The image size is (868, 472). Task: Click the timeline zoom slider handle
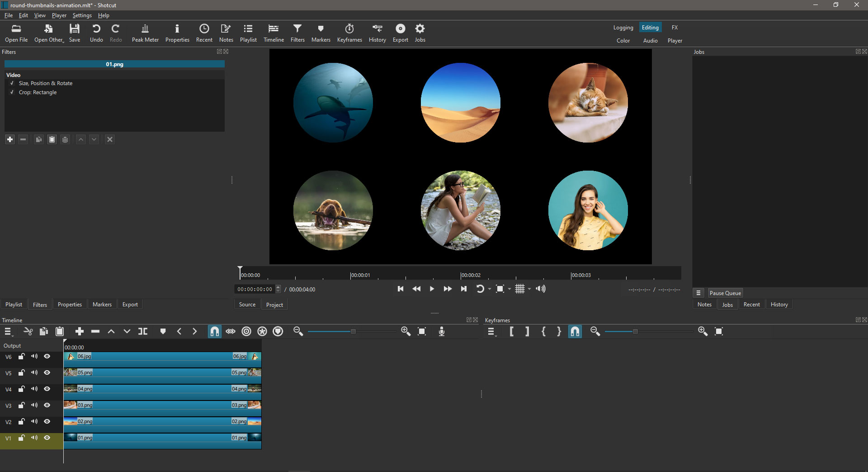tap(353, 332)
